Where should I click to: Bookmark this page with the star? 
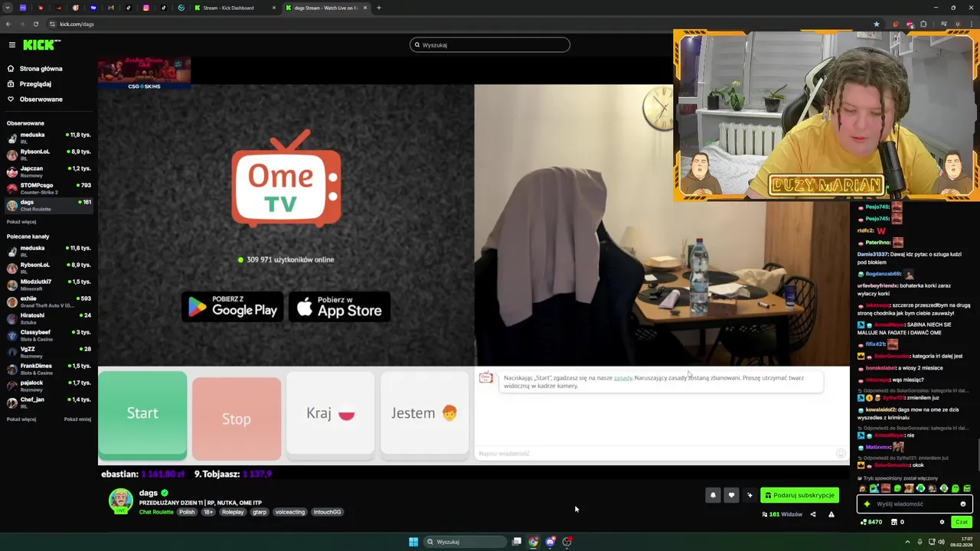(x=877, y=24)
